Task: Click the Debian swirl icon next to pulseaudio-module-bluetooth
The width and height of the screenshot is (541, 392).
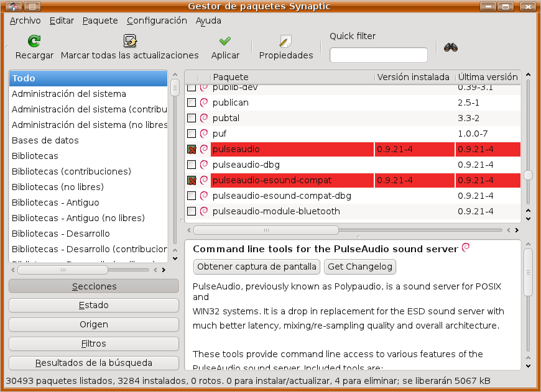Action: (x=204, y=211)
